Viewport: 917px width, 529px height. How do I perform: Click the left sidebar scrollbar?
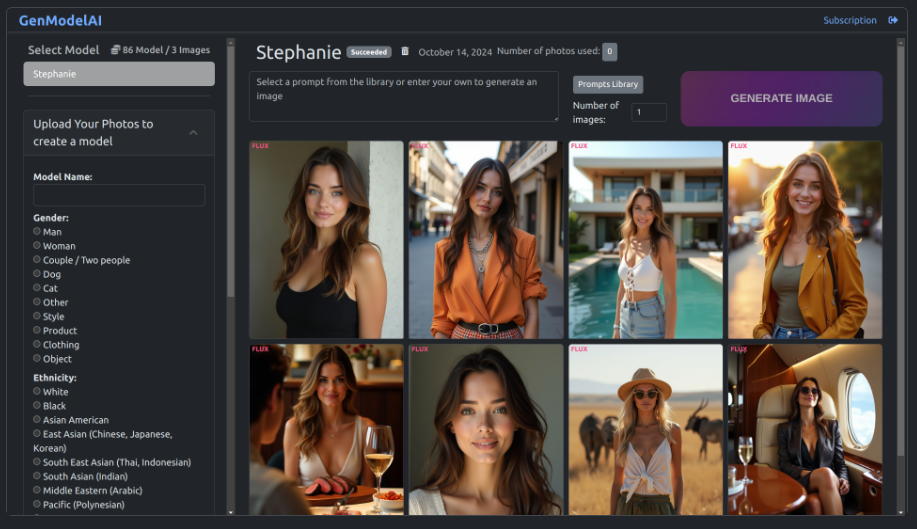[x=230, y=172]
